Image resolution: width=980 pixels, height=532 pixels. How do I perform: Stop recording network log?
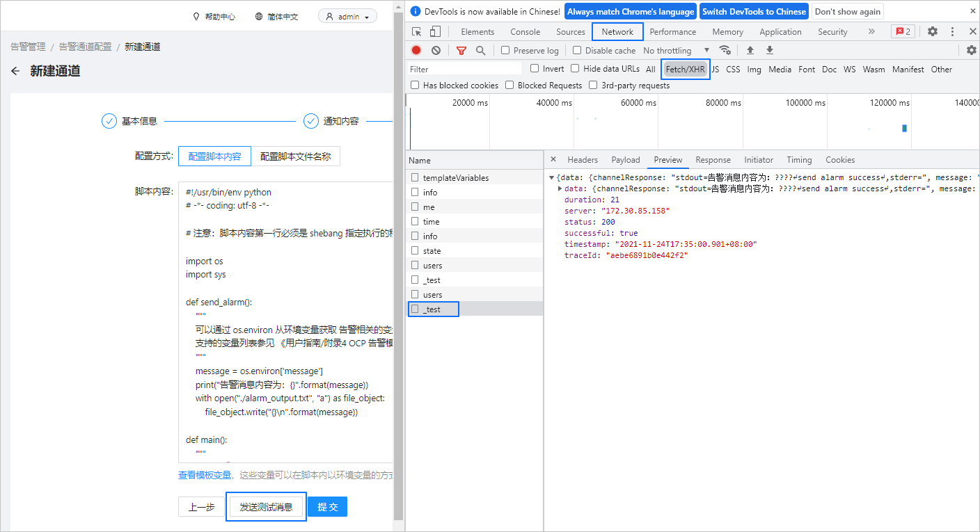point(416,50)
